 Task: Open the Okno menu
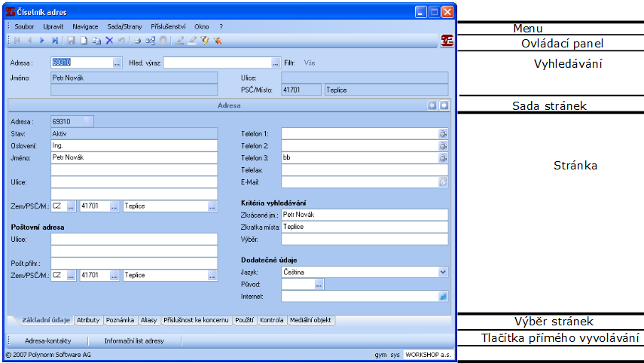202,26
